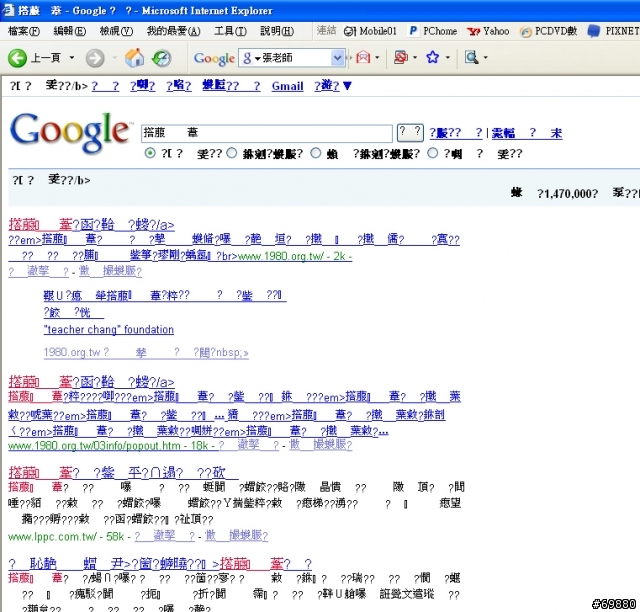This screenshot has width=640, height=612.
Task: Open the 工具(T) menu
Action: (231, 31)
